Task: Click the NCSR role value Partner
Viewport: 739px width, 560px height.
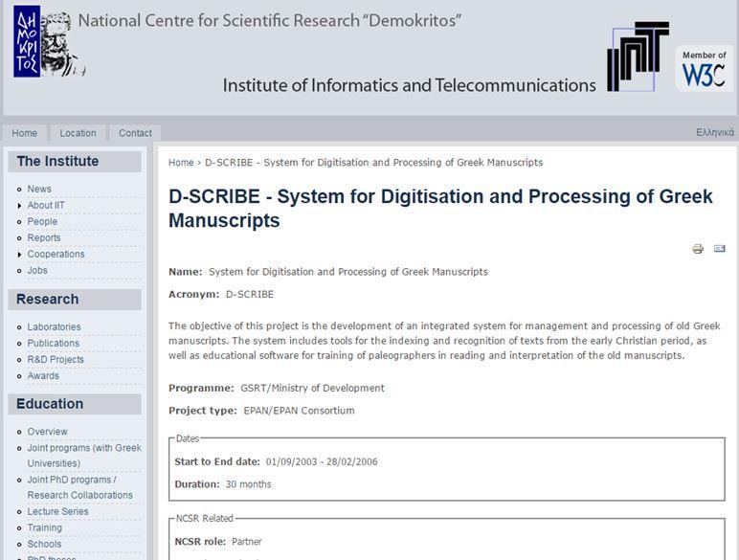Action: click(x=246, y=542)
